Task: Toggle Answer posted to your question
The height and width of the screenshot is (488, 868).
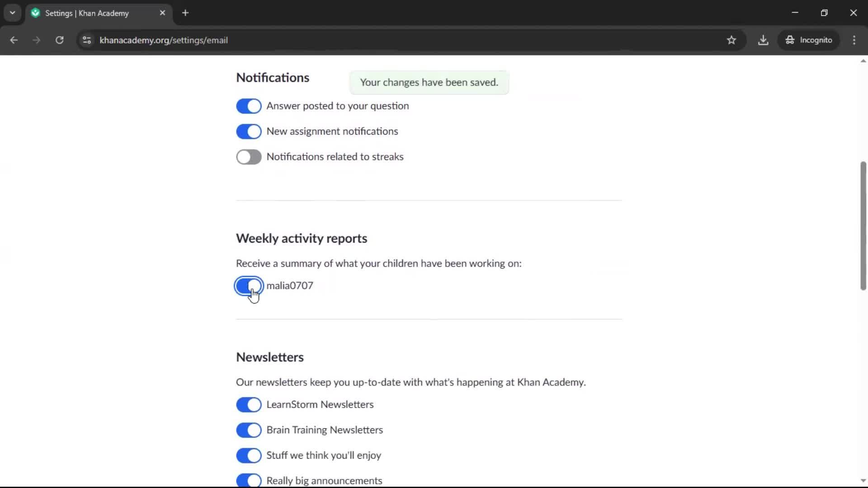Action: coord(249,106)
